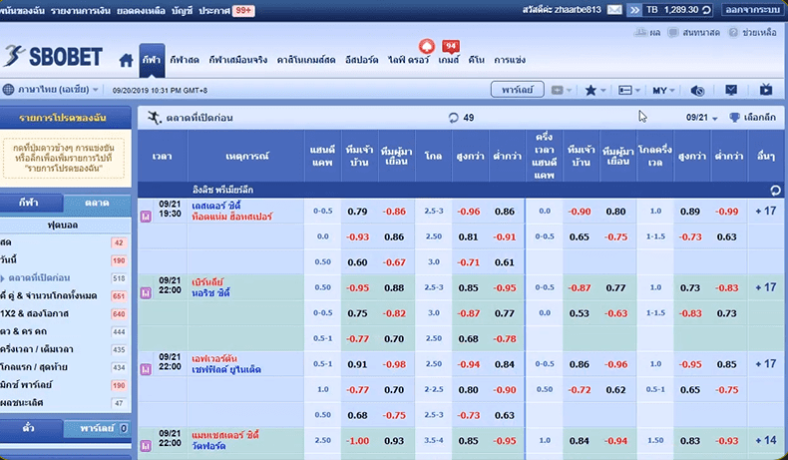This screenshot has width=788, height=460.
Task: Open the select league trophy icon
Action: [734, 118]
